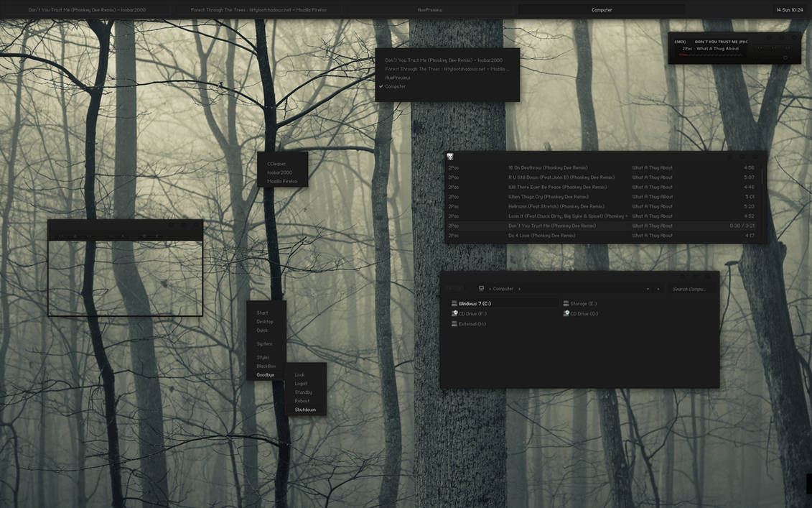
Task: Select the Computer taskbar item
Action: click(x=601, y=10)
